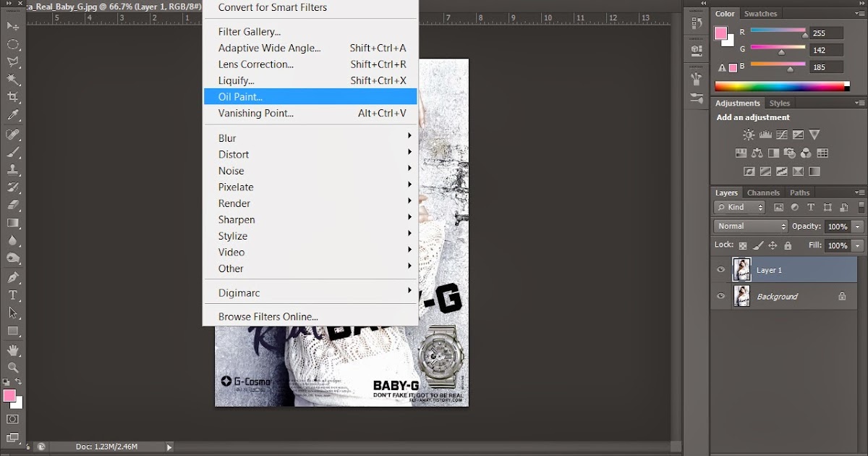Add a Levels adjustment
Screen dimensions: 868x456
[x=765, y=135]
